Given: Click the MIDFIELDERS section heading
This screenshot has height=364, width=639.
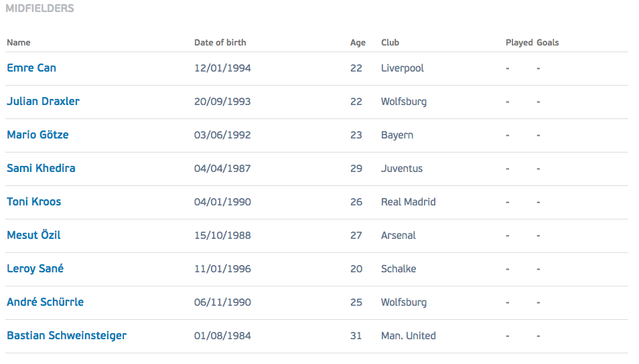Looking at the screenshot, I should tap(40, 8).
